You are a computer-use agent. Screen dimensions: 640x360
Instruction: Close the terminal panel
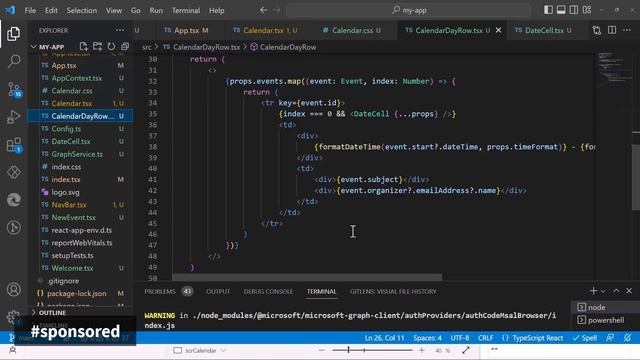pos(629,291)
